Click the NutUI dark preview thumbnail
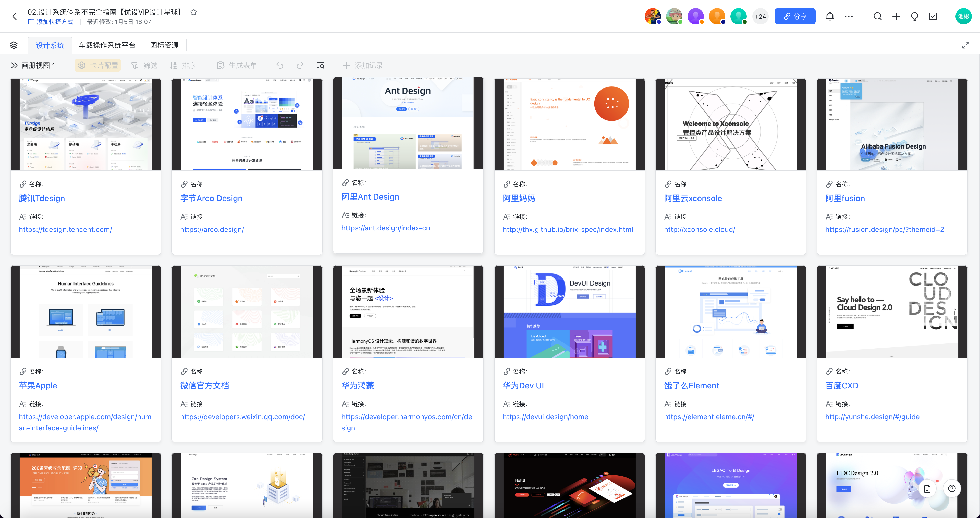980x518 pixels. tap(569, 485)
